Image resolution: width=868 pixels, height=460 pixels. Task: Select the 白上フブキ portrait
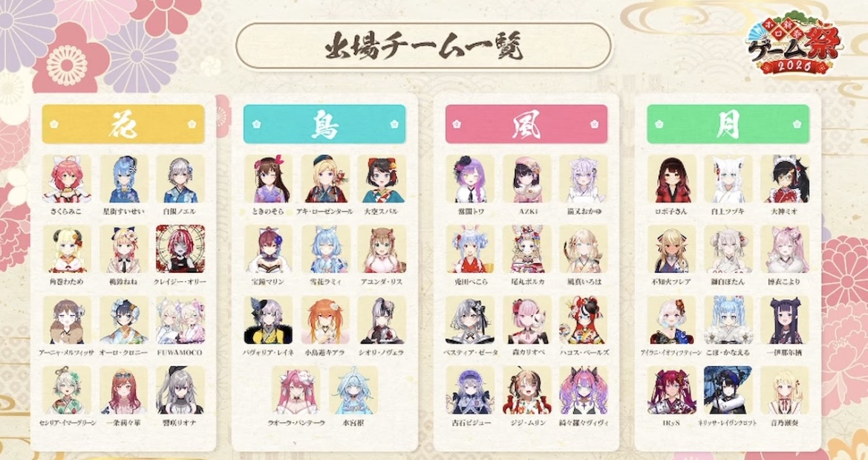(728, 179)
